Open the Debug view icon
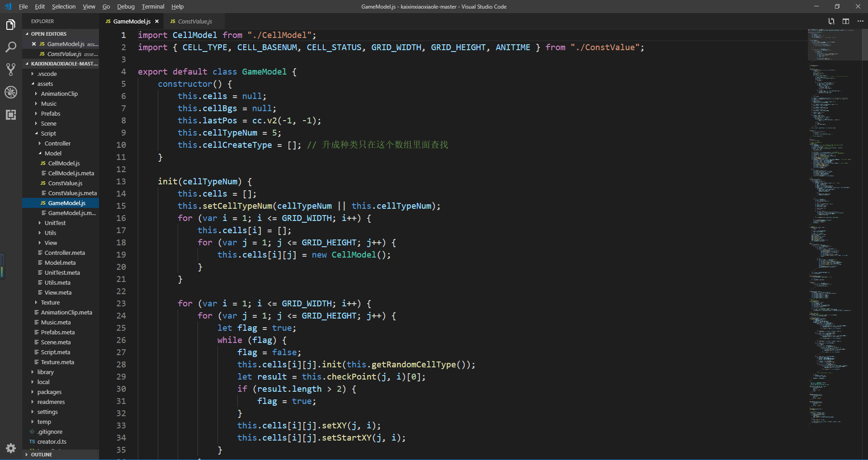 (x=11, y=92)
